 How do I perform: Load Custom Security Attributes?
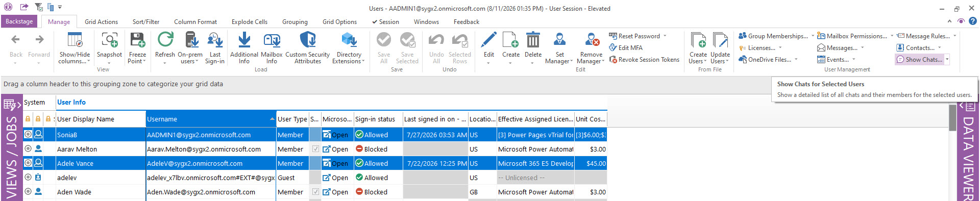click(307, 48)
